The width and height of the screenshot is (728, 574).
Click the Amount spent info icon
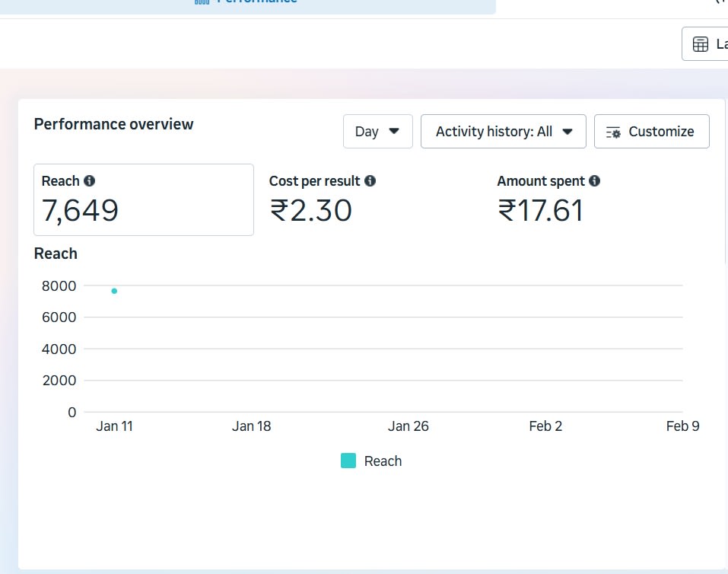point(594,181)
